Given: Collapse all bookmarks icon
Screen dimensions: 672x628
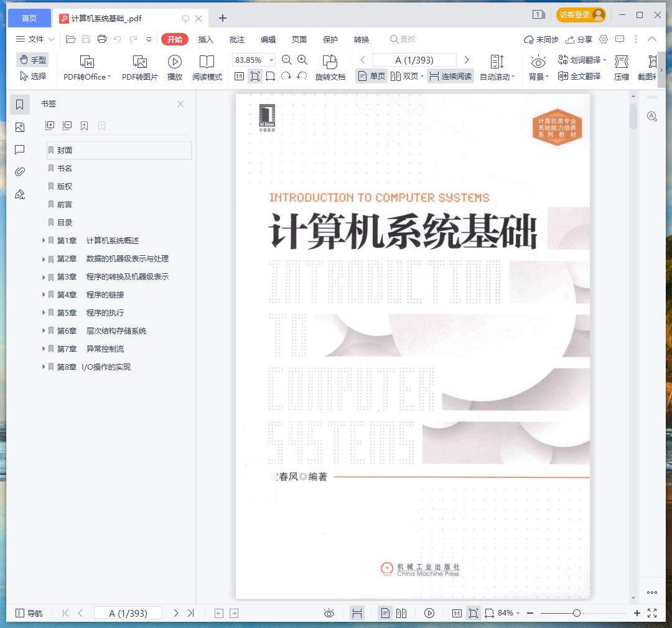Looking at the screenshot, I should [67, 126].
